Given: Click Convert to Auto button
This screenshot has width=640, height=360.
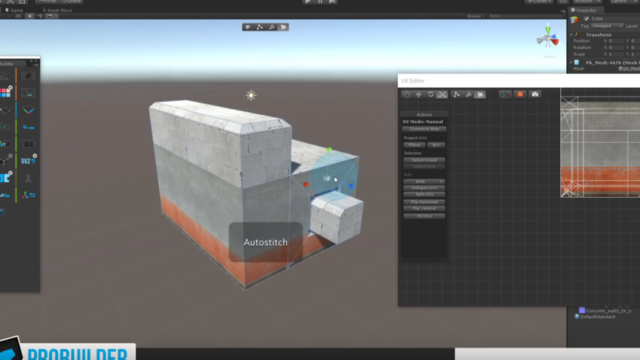Looking at the screenshot, I should 424,129.
